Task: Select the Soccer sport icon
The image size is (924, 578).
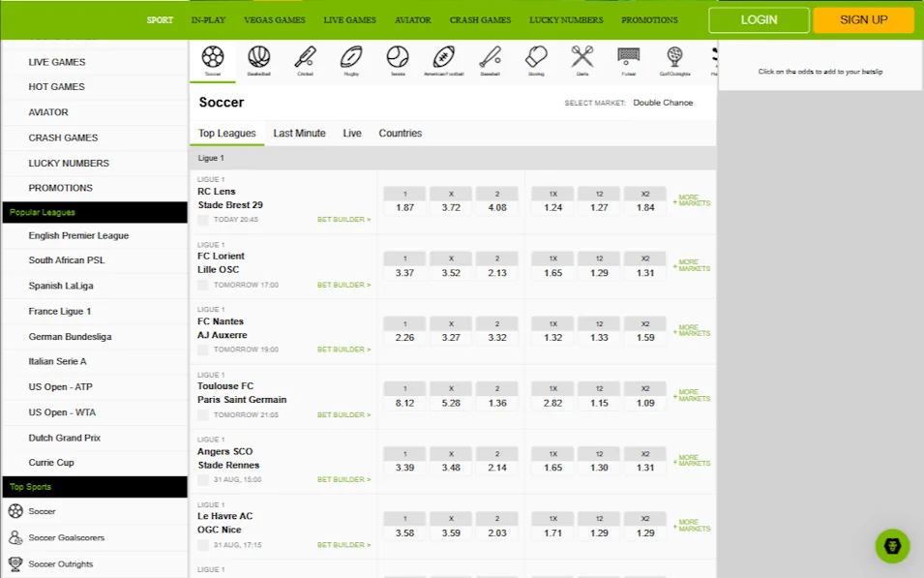Action: point(213,57)
